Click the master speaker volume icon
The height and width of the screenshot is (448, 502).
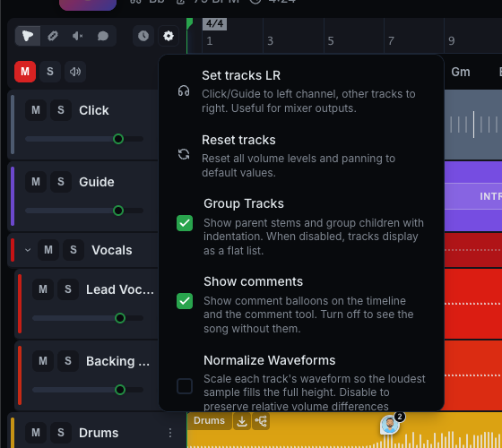pyautogui.click(x=75, y=72)
